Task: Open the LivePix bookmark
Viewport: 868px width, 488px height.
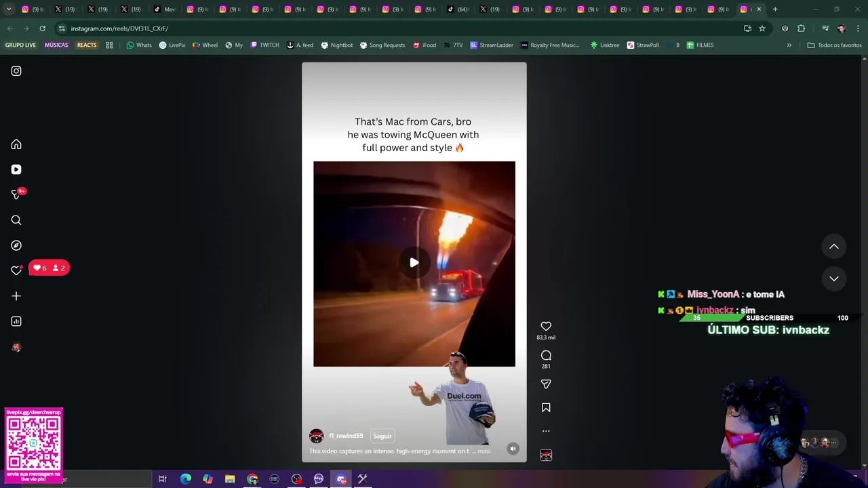Action: [172, 45]
